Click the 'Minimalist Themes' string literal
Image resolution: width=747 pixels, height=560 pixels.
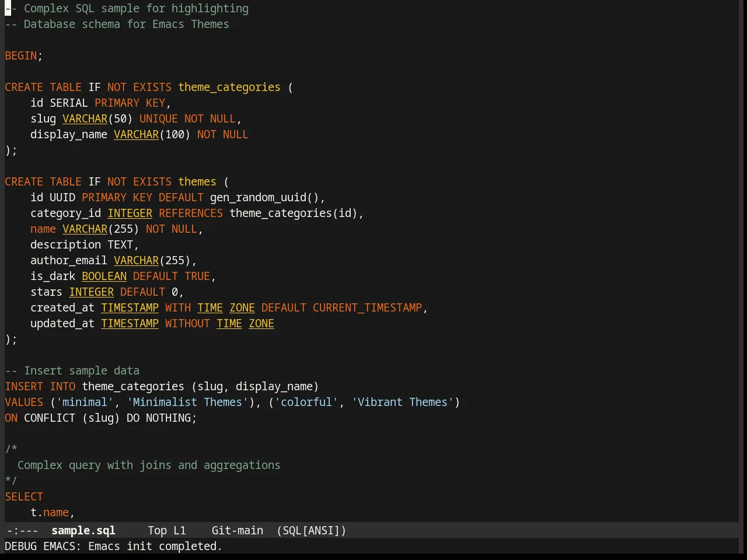coord(188,402)
